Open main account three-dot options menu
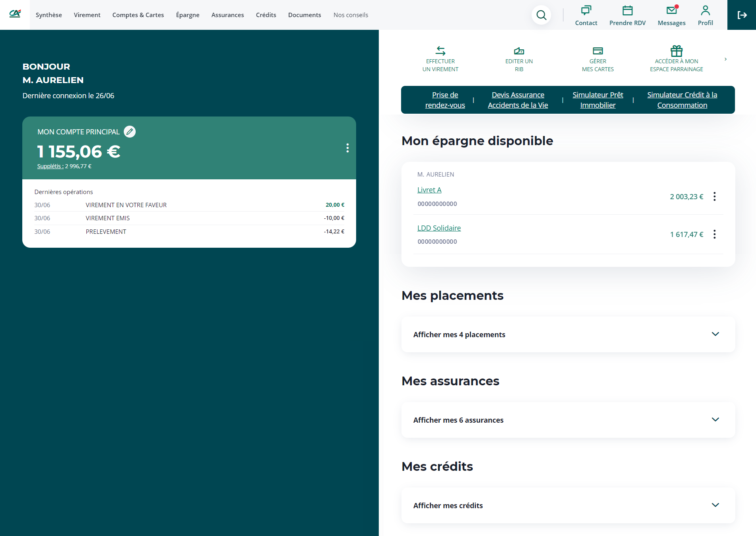Image resolution: width=756 pixels, height=536 pixels. click(x=347, y=148)
